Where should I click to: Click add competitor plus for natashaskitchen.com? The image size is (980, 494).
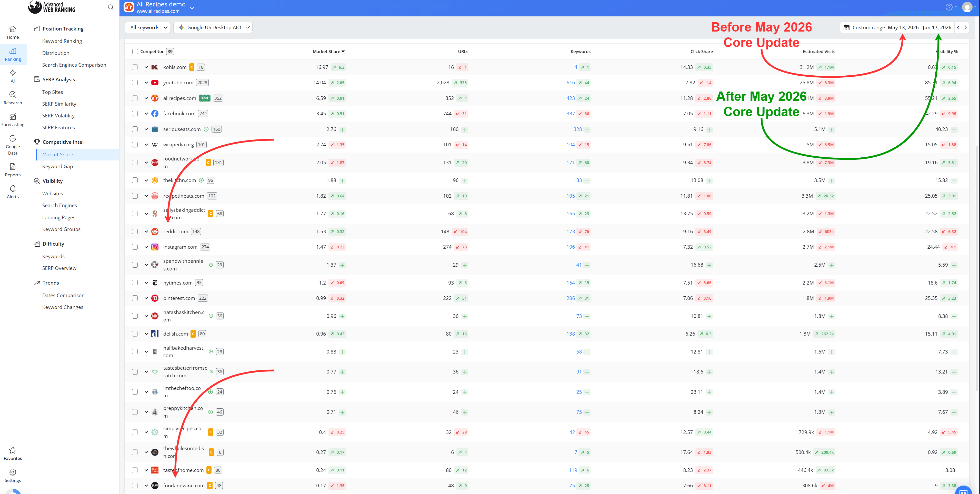(211, 316)
